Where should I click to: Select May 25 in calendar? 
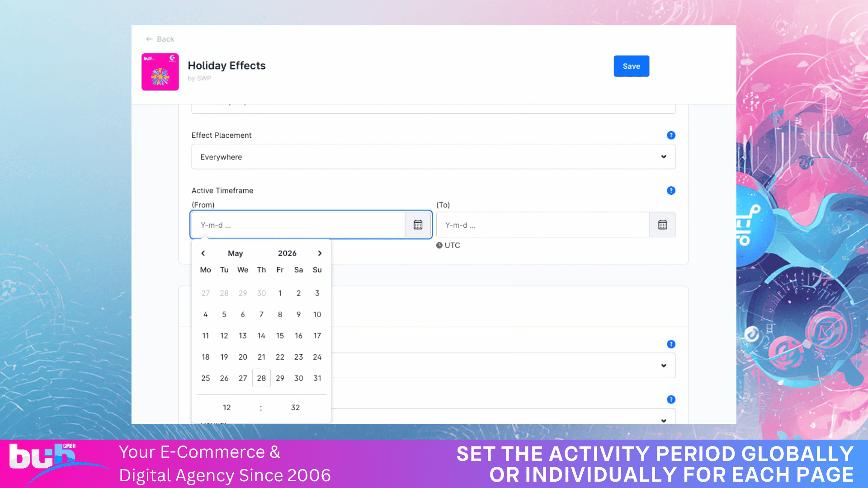click(x=205, y=378)
